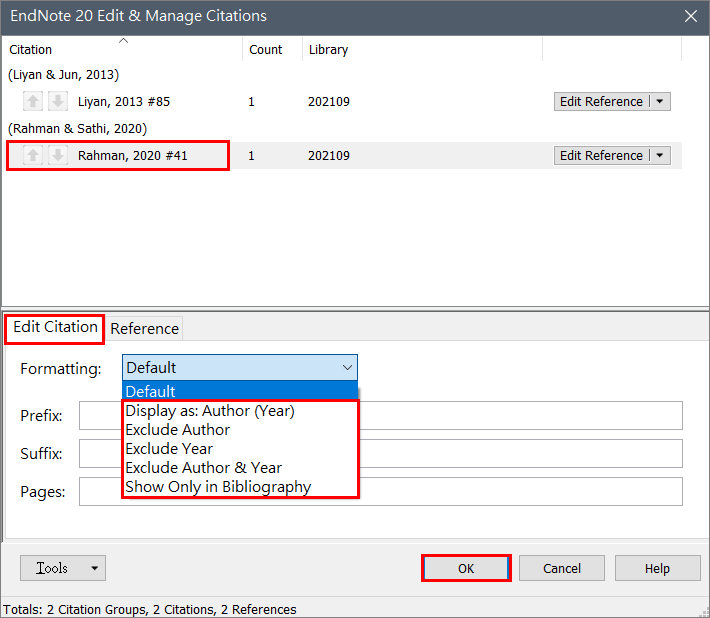710x618 pixels.
Task: Click the Cancel button
Action: point(561,568)
